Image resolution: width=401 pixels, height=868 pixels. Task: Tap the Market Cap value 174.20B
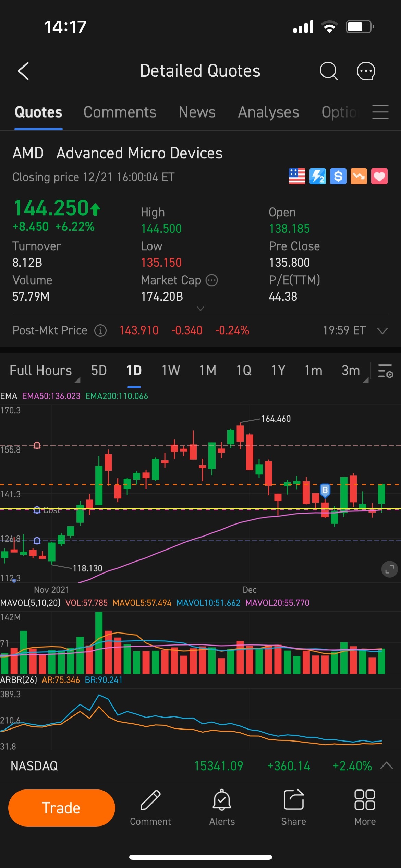162,297
